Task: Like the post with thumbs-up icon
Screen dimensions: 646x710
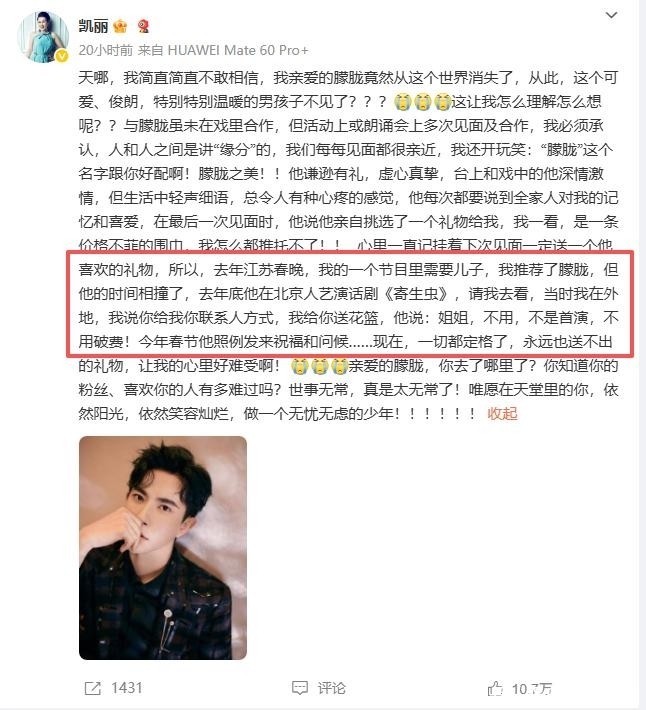Action: pyautogui.click(x=495, y=689)
